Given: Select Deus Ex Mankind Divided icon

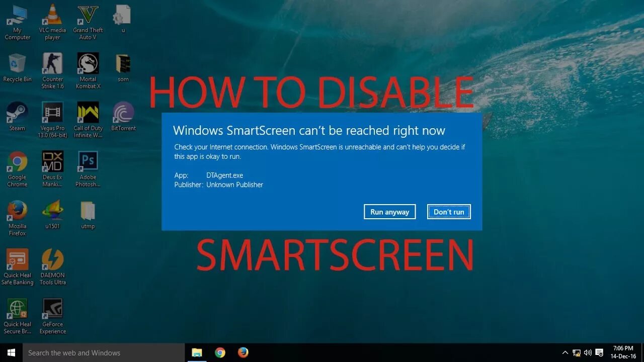Looking at the screenshot, I should [52, 169].
